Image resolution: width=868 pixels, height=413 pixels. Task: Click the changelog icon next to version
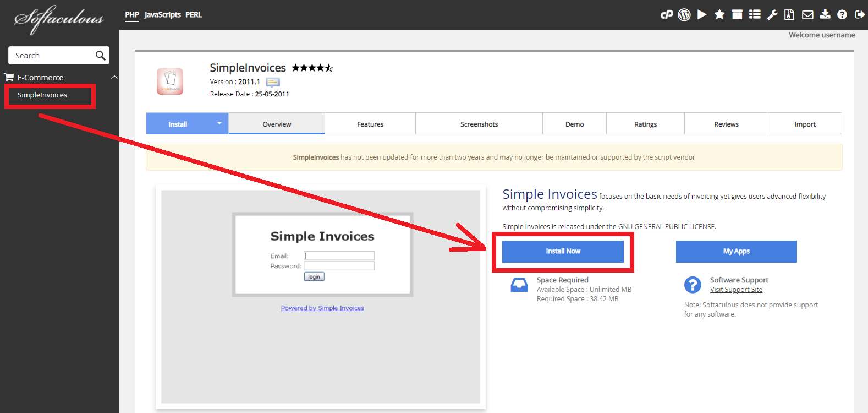coord(273,82)
